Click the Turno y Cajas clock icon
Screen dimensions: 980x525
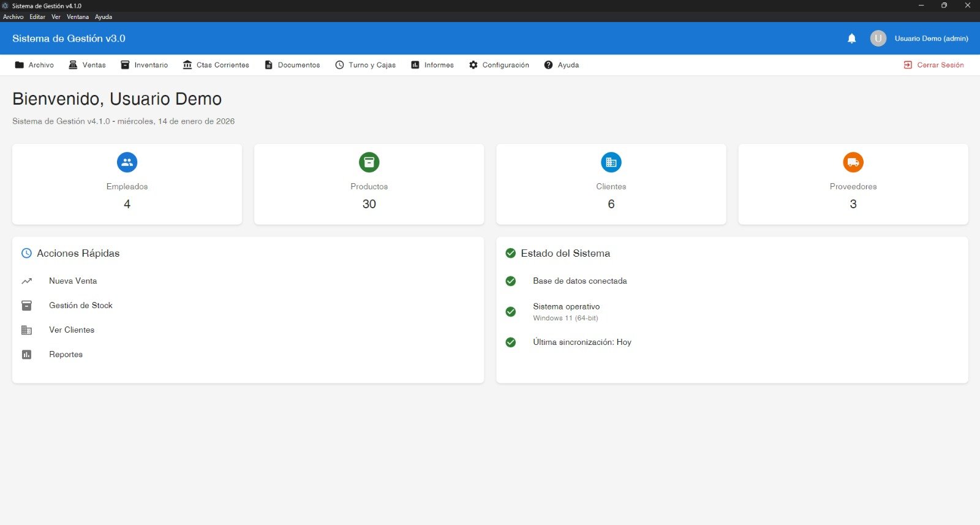point(339,65)
